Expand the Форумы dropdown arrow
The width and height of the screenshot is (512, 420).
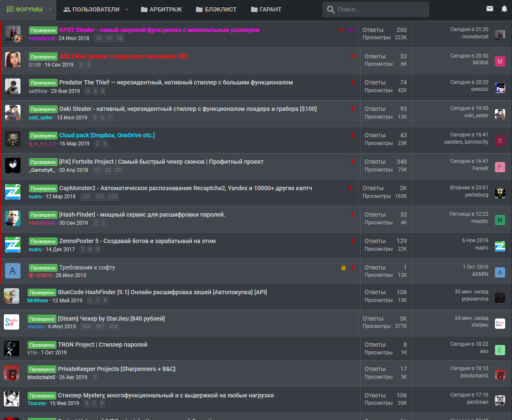[x=51, y=9]
